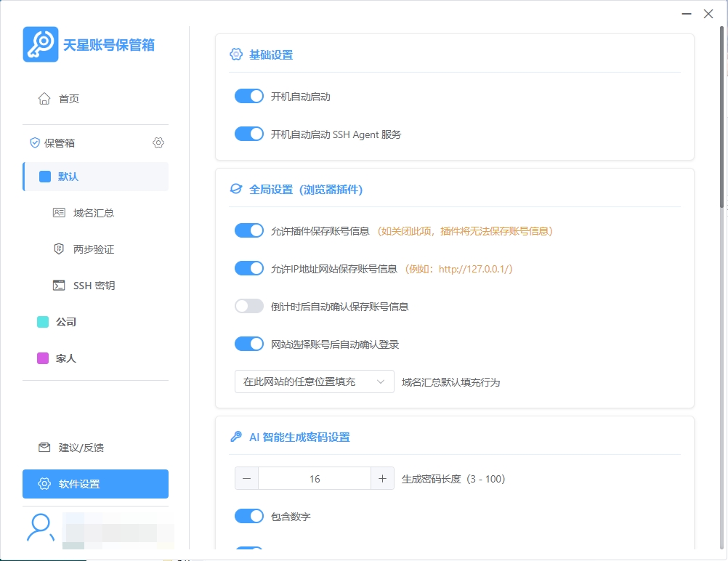The width and height of the screenshot is (728, 561).
Task: Click the password length field showing 16
Action: (x=314, y=478)
